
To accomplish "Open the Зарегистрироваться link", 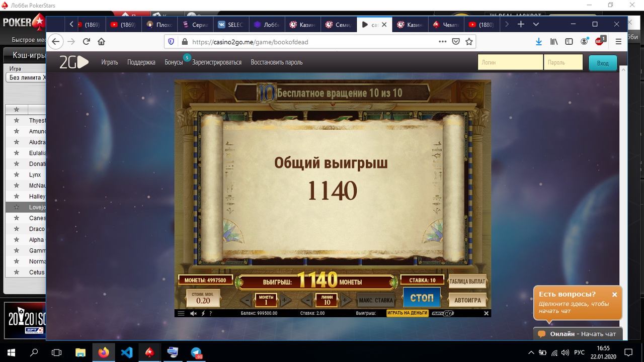I will click(x=217, y=62).
